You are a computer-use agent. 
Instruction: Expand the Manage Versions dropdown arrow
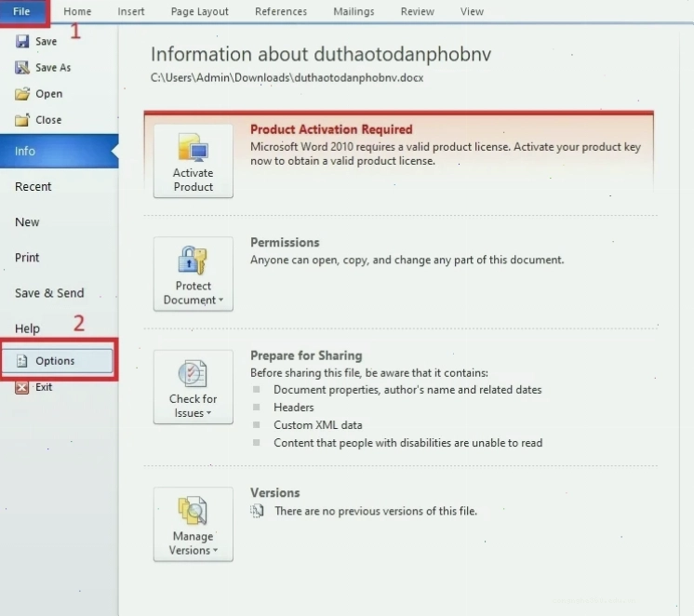[x=216, y=550]
